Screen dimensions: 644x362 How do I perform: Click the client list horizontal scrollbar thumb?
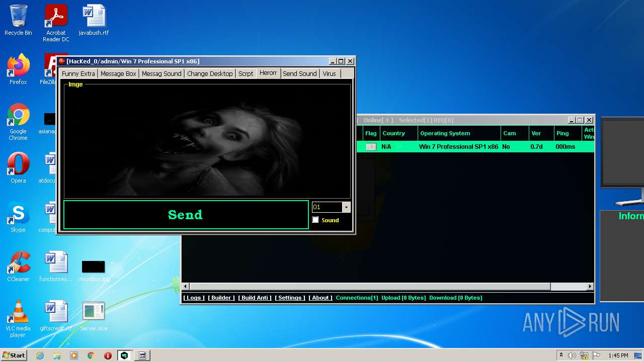point(370,287)
